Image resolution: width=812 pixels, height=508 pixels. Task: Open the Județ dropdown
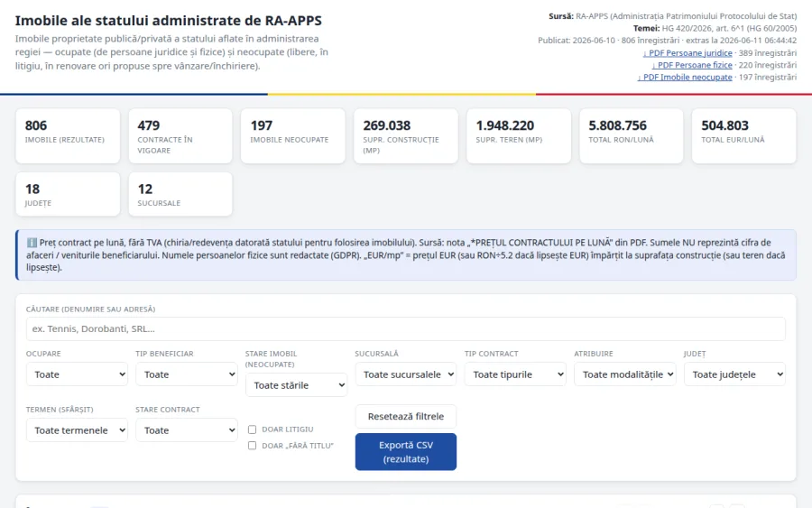click(x=734, y=374)
